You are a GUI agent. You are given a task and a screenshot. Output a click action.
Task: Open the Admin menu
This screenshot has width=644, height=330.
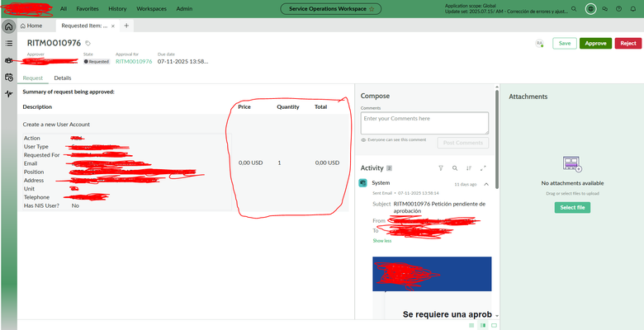184,8
